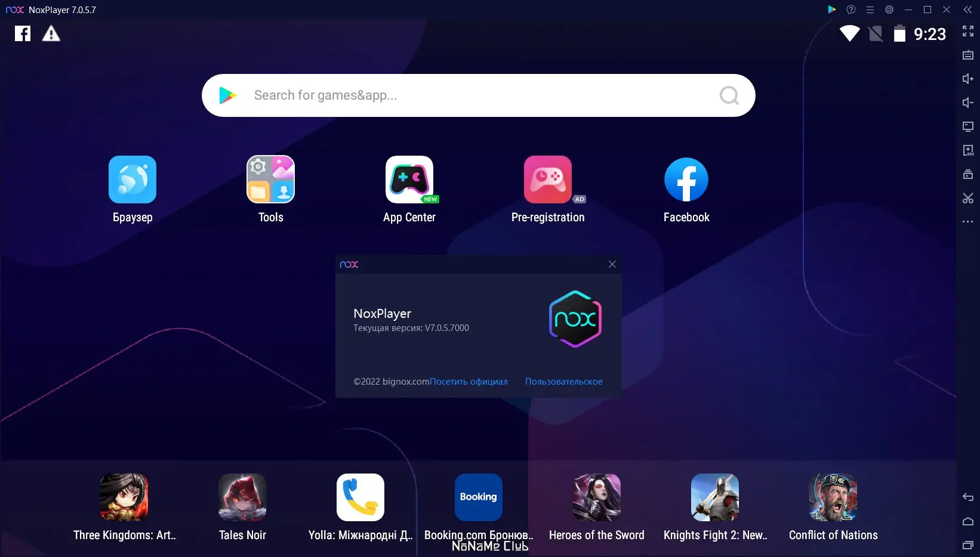Toggle fullscreen mode in sidebar
The image size is (980, 557).
(x=968, y=31)
